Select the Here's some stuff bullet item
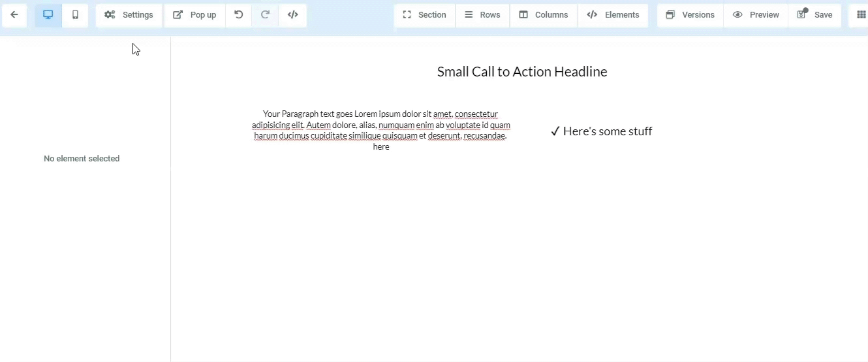Viewport: 868px width, 362px height. [601, 131]
